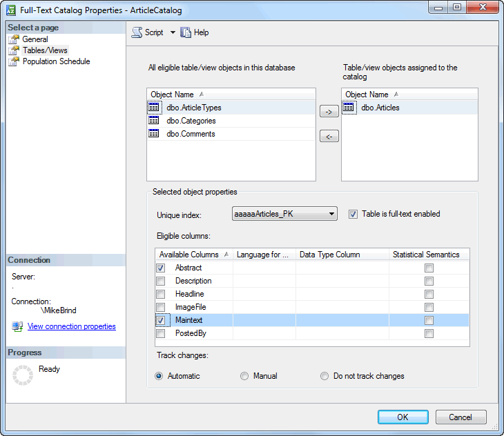Toggle Table is full-text enabled checkbox
504x436 pixels.
point(353,214)
